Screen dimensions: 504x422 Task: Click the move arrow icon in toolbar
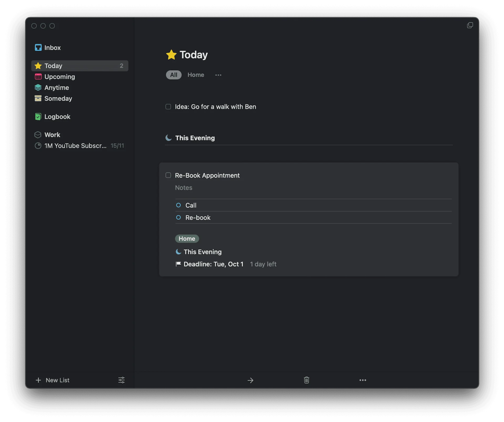[250, 380]
